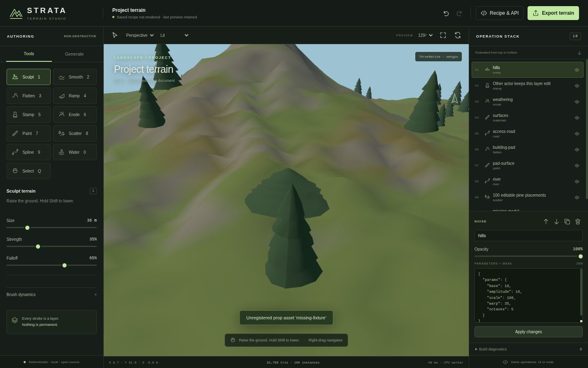The height and width of the screenshot is (368, 588).
Task: Click the '32,768 tris · 100 instances' status
Action: [x=293, y=363]
